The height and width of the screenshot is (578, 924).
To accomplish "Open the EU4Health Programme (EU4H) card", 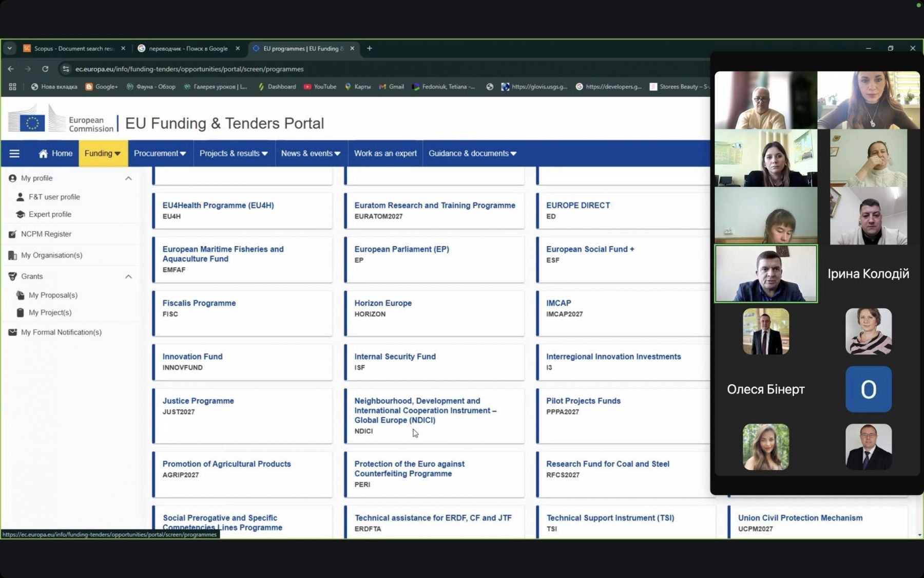I will 242,211.
